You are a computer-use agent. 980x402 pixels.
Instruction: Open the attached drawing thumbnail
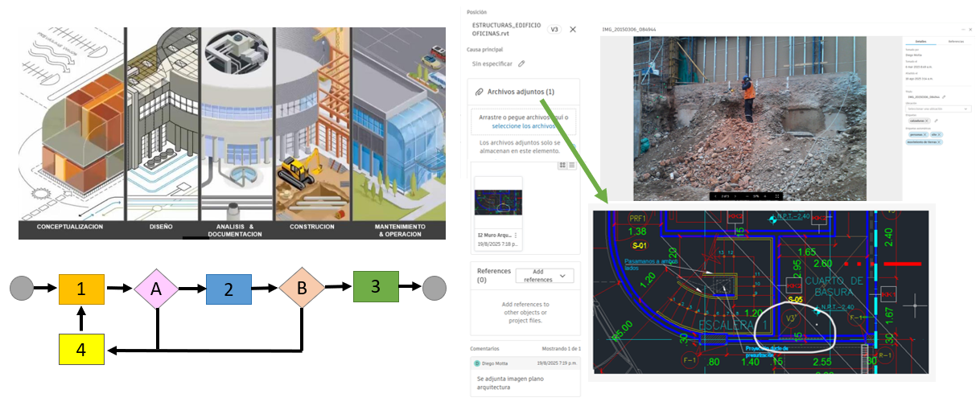[x=498, y=203]
